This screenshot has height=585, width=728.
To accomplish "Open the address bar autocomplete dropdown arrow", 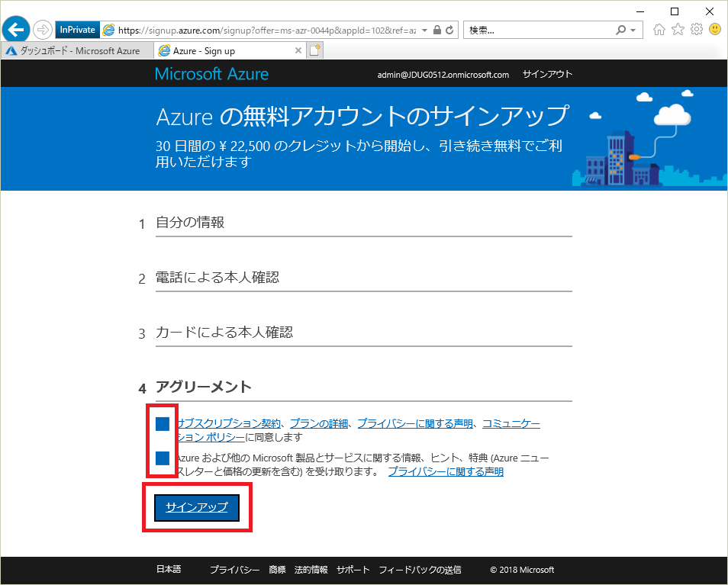I will (424, 31).
